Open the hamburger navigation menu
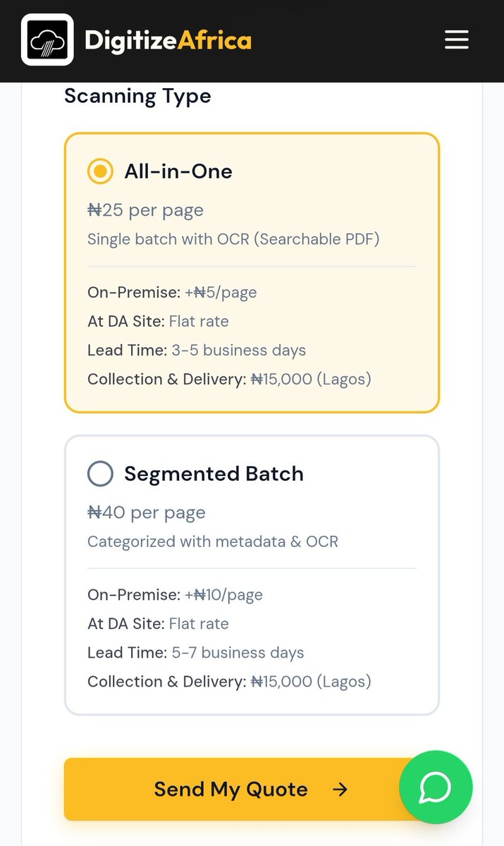Image resolution: width=504 pixels, height=846 pixels. click(x=456, y=39)
